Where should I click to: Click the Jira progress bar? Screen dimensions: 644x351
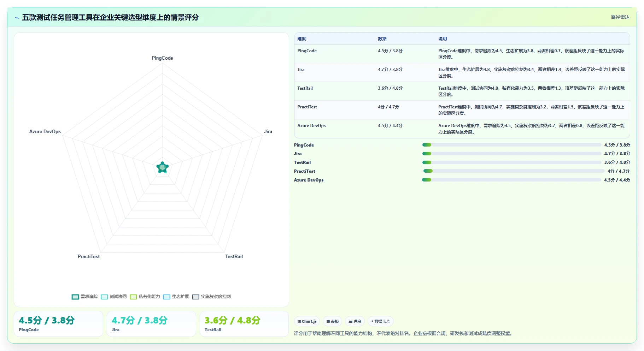click(511, 154)
